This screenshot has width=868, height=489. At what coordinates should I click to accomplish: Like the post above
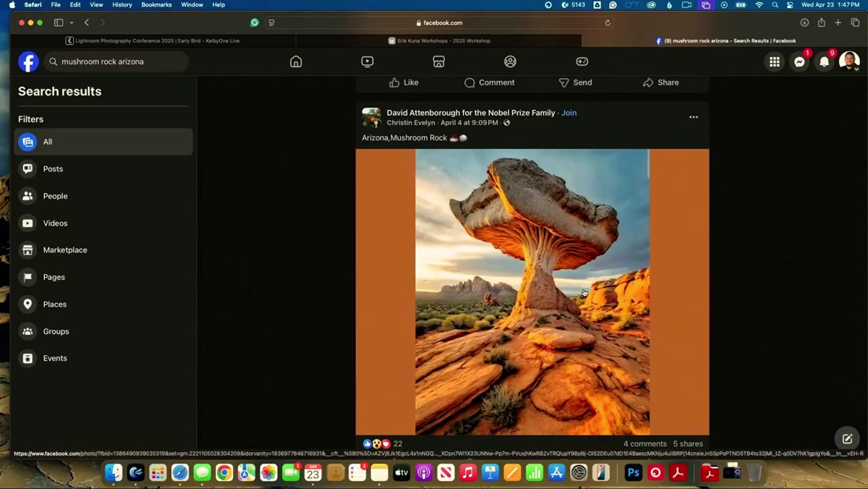(x=404, y=82)
